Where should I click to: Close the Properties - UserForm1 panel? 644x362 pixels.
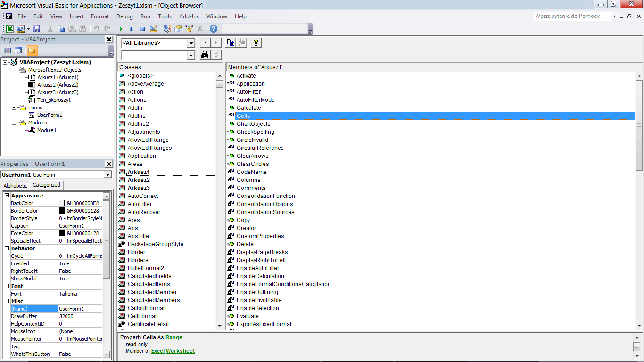[109, 164]
